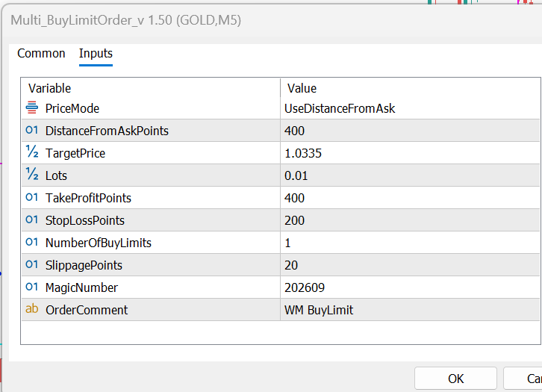Click the ab string icon beside OrderComment
This screenshot has width=542, height=392.
coord(32,308)
